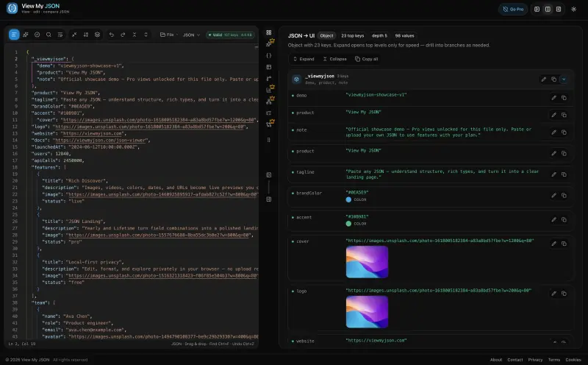Click line number 18 in the gutter
Image resolution: width=588 pixels, height=365 pixels.
tap(15, 167)
